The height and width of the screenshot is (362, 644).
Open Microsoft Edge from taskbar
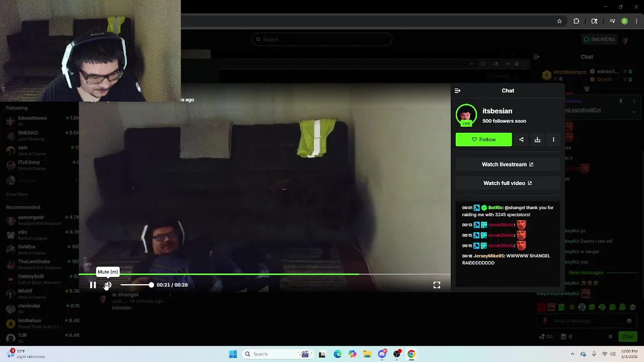(x=338, y=354)
